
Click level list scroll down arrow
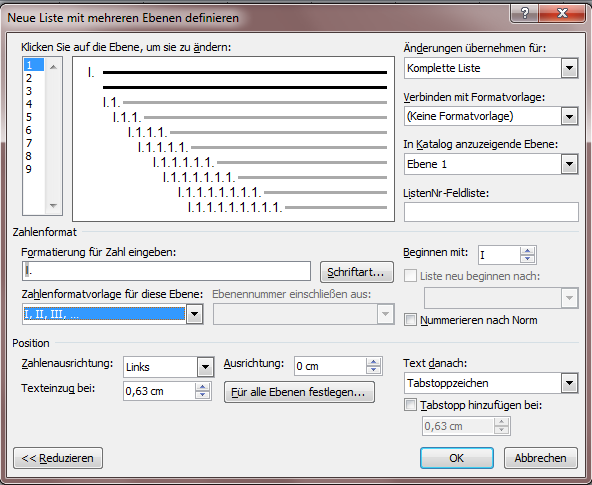tap(53, 206)
